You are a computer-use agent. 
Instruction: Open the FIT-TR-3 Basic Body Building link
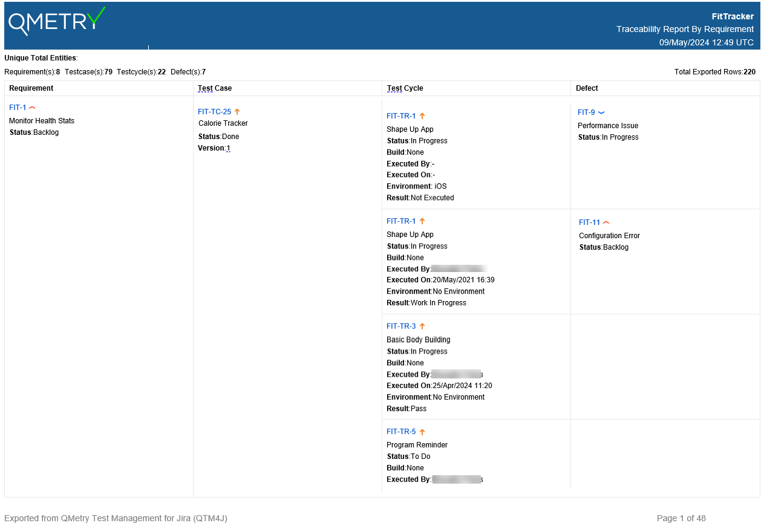tap(401, 326)
